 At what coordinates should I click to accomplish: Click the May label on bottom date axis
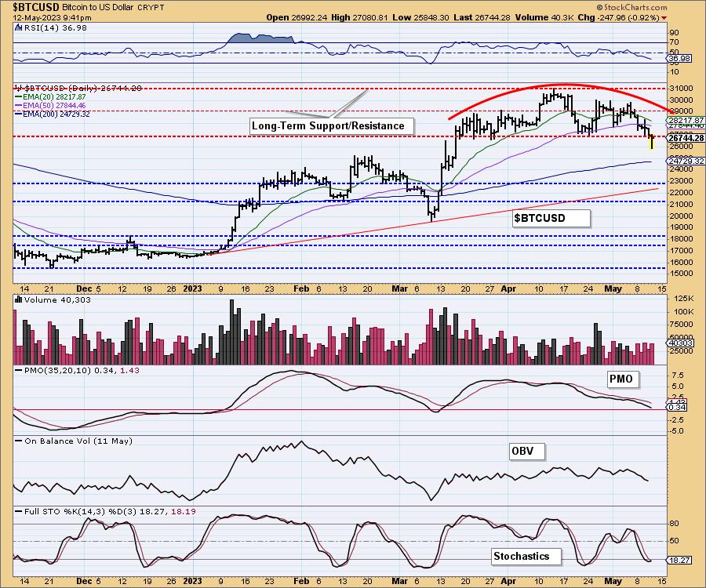[613, 581]
